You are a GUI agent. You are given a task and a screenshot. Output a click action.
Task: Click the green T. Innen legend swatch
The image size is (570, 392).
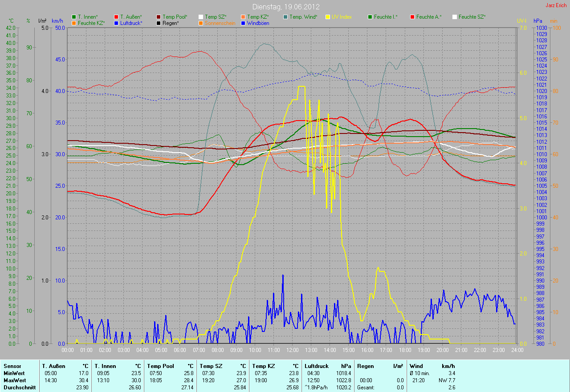click(74, 17)
